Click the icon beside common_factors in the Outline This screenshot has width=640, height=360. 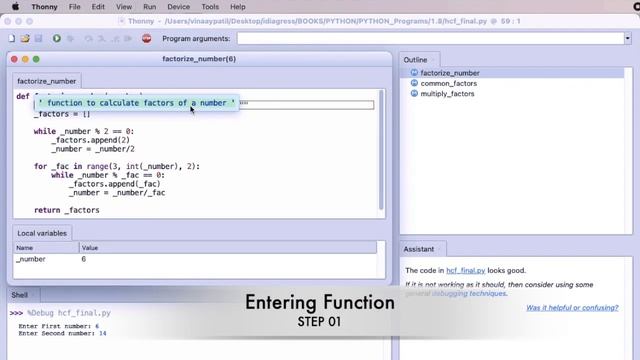414,83
